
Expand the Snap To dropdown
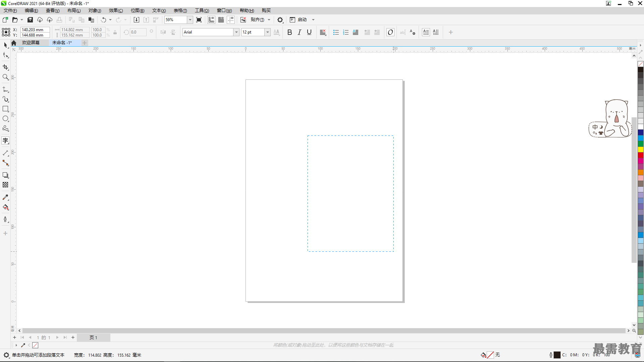point(269,20)
